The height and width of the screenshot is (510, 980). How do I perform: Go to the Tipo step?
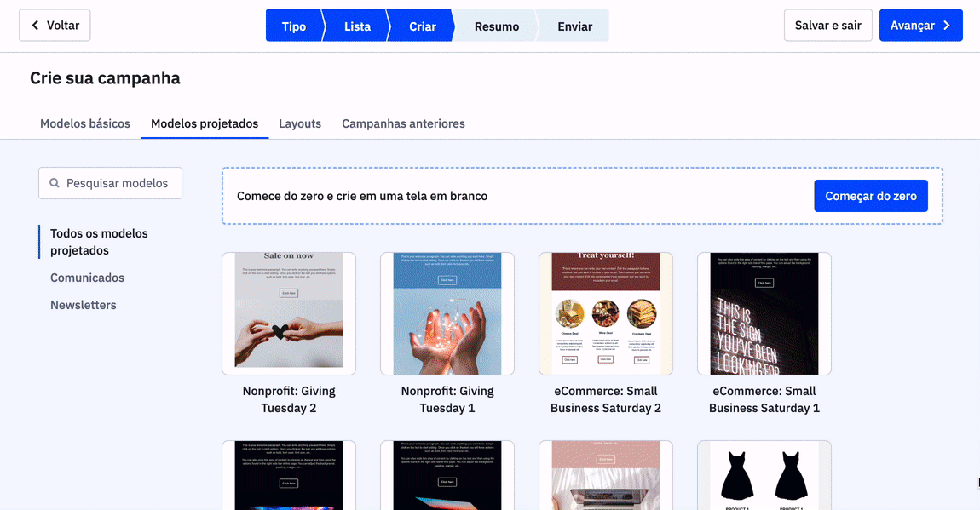[293, 26]
